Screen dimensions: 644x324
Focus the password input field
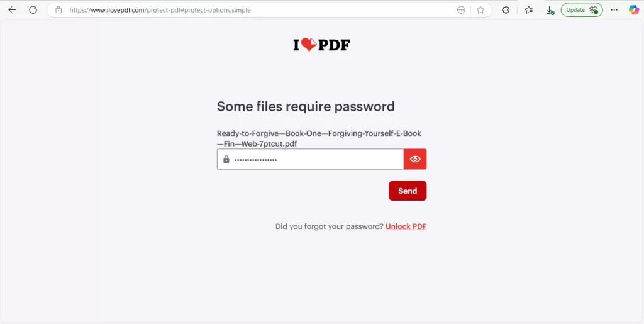coord(310,159)
